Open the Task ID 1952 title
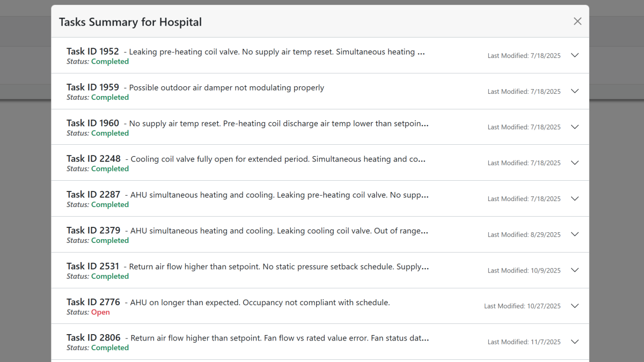The height and width of the screenshot is (362, 644). pyautogui.click(x=93, y=51)
